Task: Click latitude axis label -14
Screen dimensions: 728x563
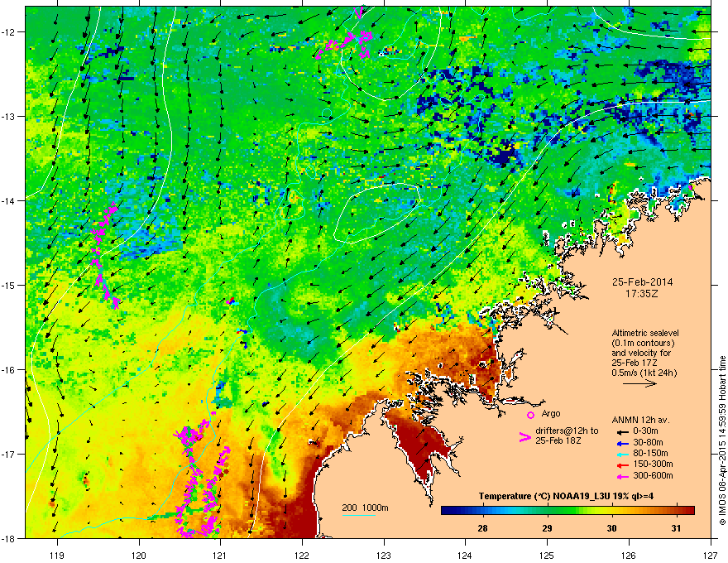Action: click(x=9, y=201)
